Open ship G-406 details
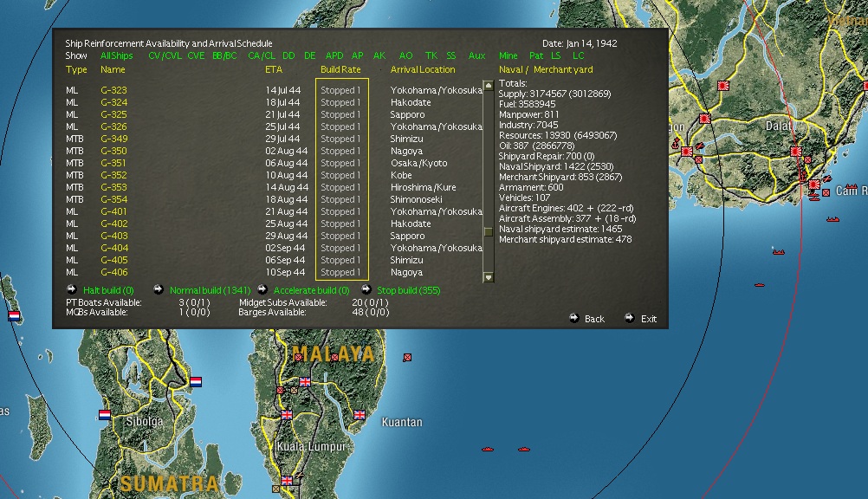Image resolution: width=868 pixels, height=499 pixels. coord(113,273)
